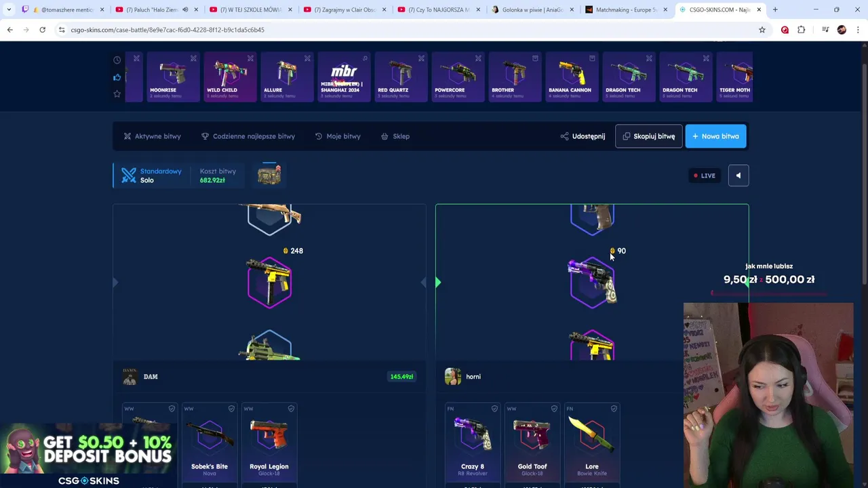Open the POWERCORE drop card
868x488 pixels.
pyautogui.click(x=458, y=77)
